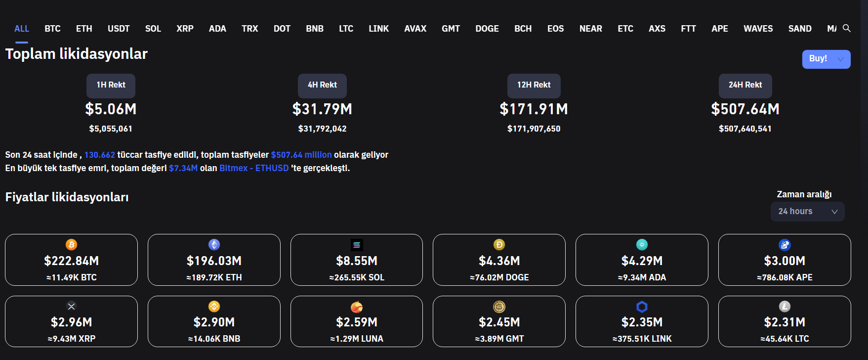Screen dimensions: 868x360
Task: Click the Bitcoin coin icon
Action: [x=71, y=245]
